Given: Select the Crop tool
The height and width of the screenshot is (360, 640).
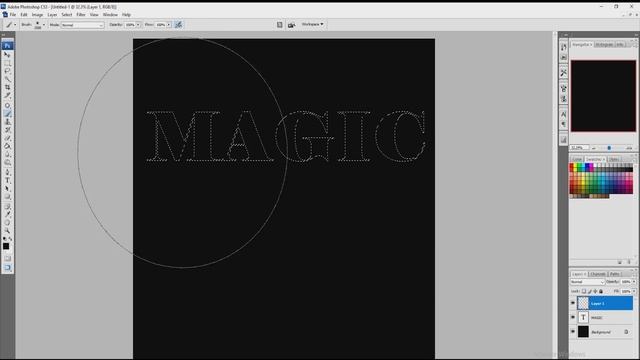Looking at the screenshot, I should (x=7, y=87).
